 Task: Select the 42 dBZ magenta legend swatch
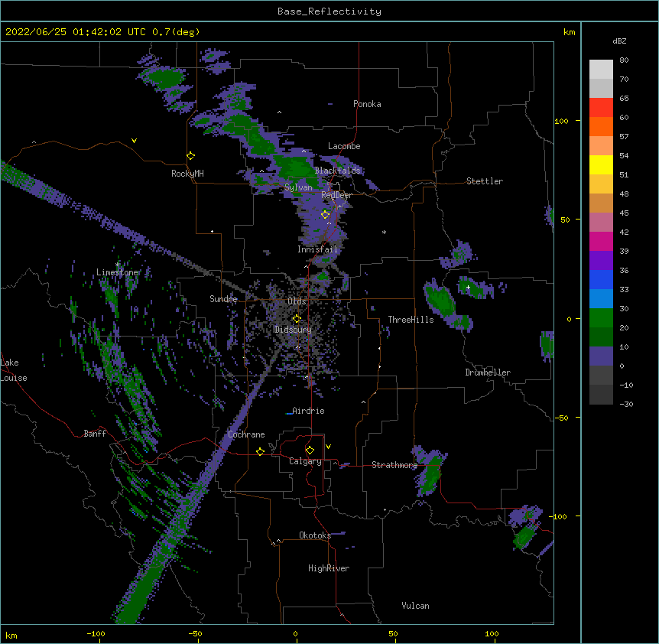point(601,241)
